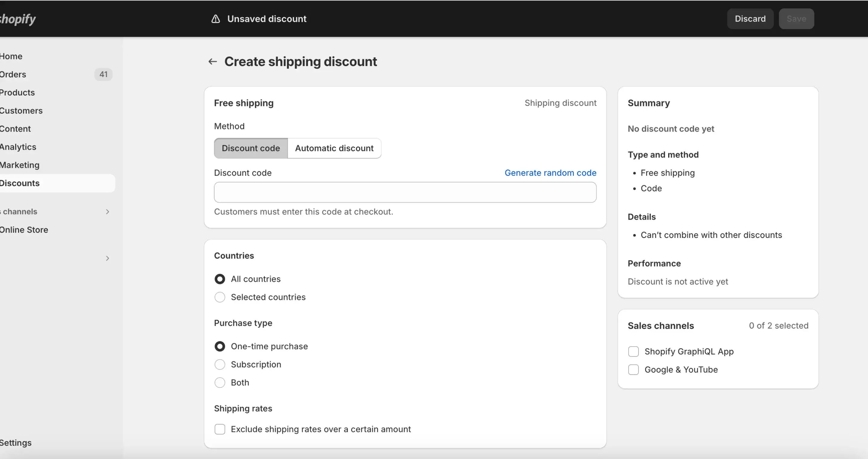Choose Subscription purchase type

pos(220,364)
